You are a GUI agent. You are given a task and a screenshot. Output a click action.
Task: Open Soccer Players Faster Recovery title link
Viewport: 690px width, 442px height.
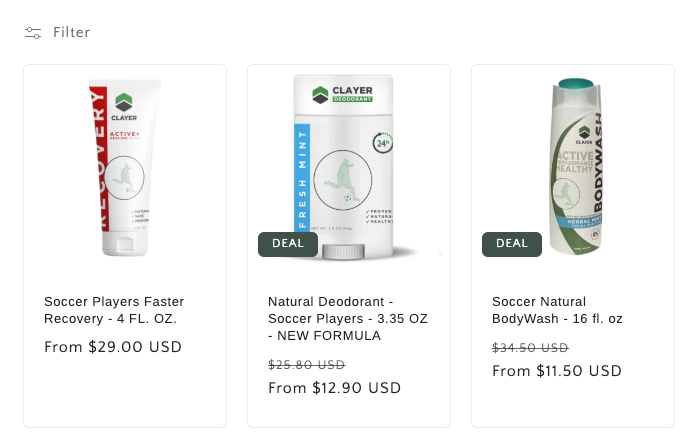pyautogui.click(x=114, y=310)
